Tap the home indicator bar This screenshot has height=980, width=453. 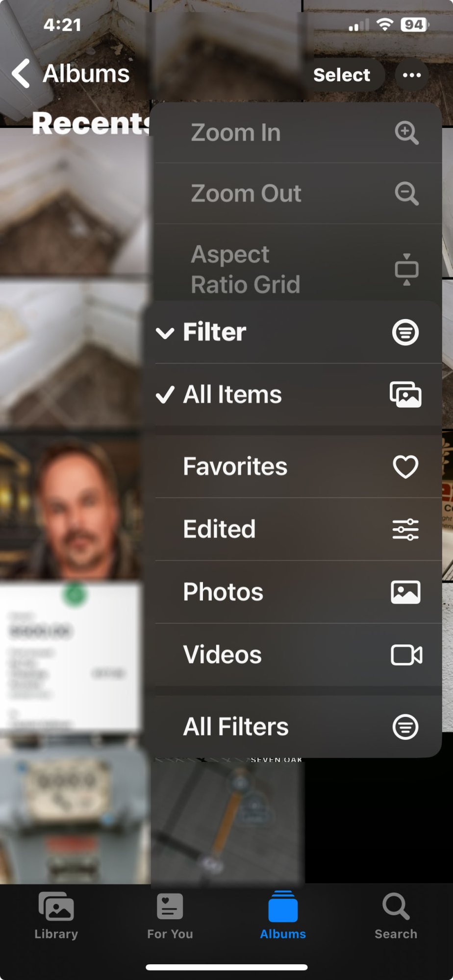(226, 967)
